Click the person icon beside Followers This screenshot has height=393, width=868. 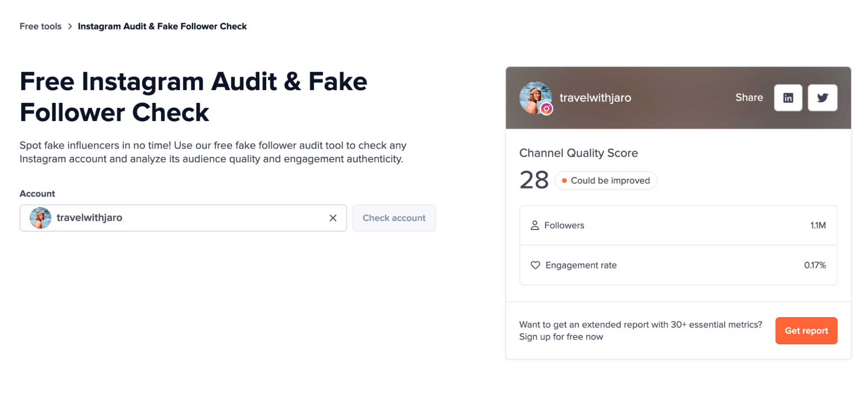(x=535, y=226)
